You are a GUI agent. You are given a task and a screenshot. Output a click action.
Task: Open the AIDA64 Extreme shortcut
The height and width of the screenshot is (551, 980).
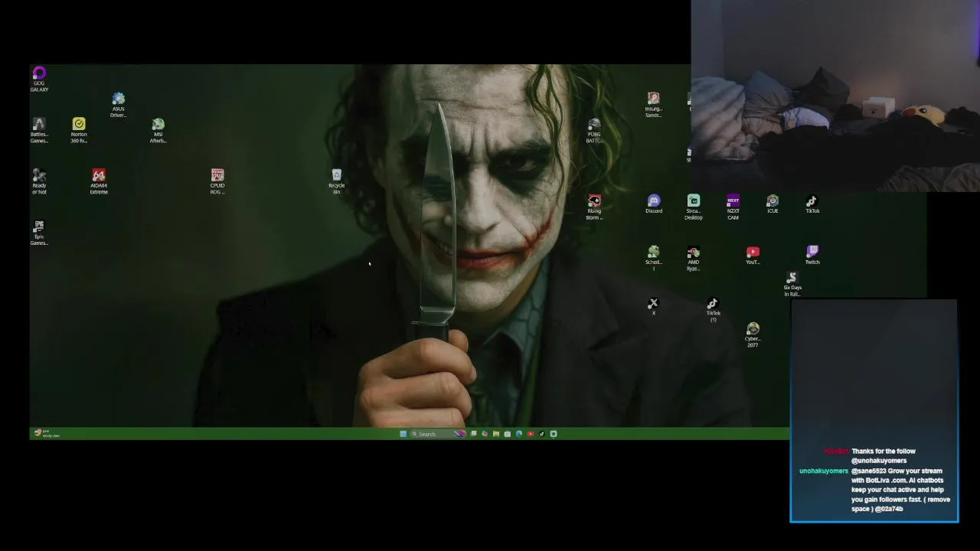99,181
